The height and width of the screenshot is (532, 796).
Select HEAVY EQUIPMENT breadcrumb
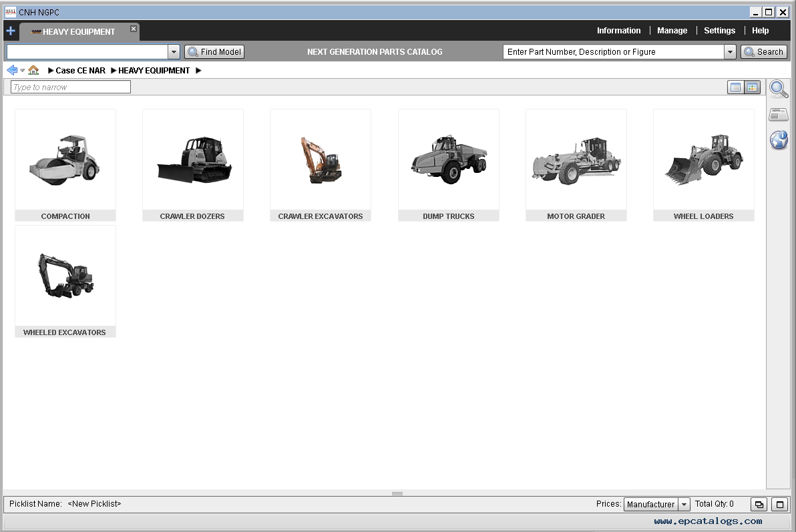point(154,71)
